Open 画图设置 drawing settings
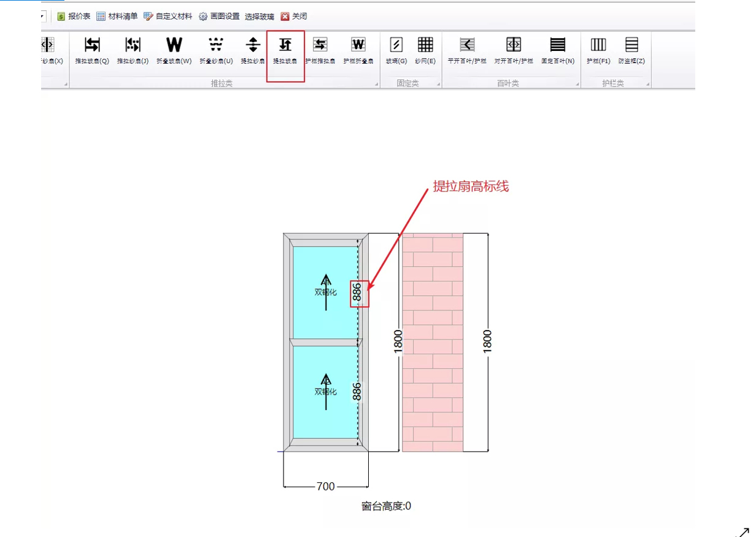The width and height of the screenshot is (756, 537). [219, 17]
